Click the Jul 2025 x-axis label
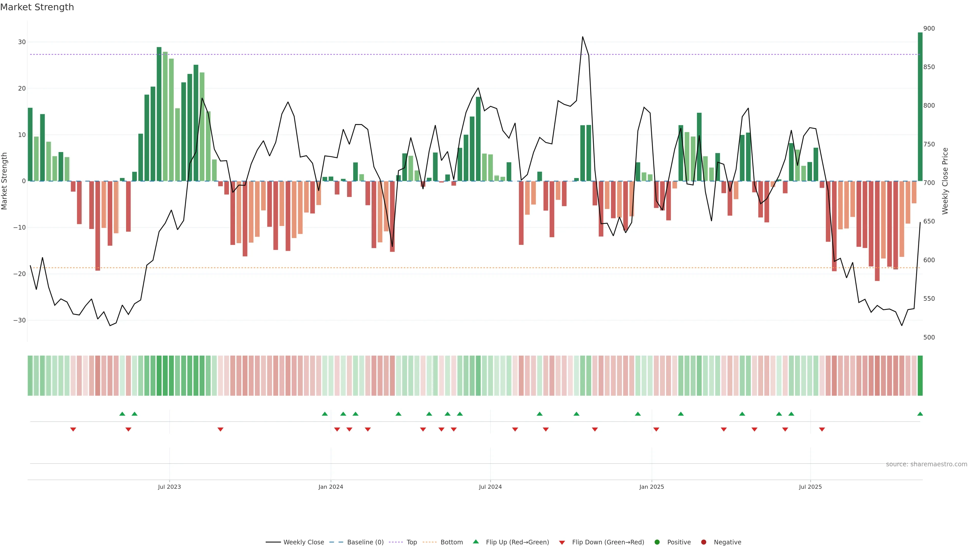 tap(810, 487)
